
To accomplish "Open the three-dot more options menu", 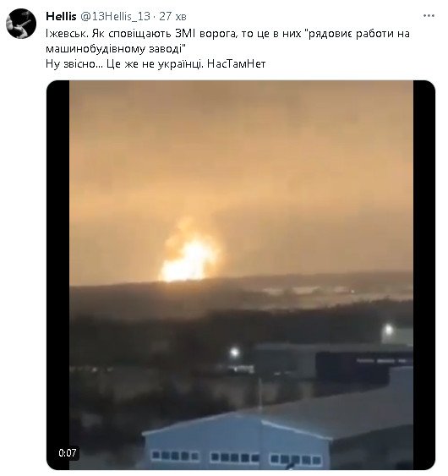I will 429,16.
